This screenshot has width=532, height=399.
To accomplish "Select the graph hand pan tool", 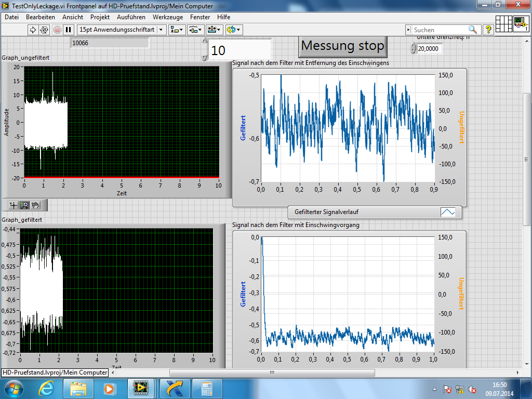I will [x=35, y=205].
